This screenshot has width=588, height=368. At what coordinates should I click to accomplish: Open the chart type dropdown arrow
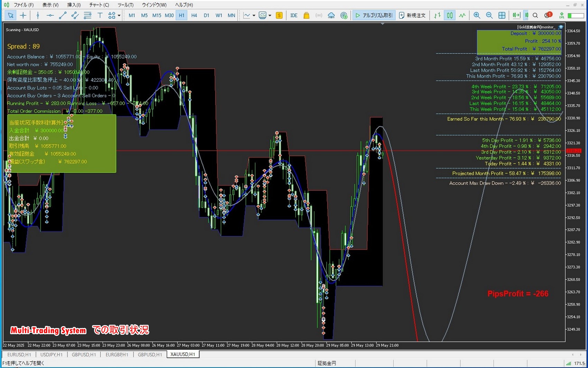254,15
